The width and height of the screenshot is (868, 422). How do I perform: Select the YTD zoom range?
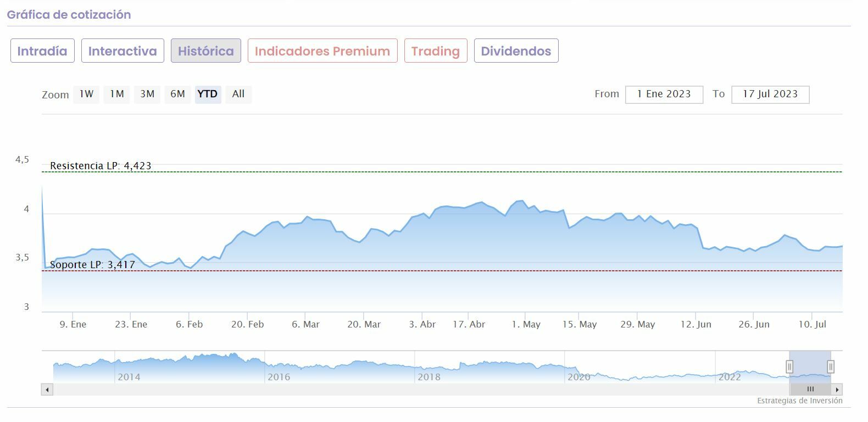tap(208, 94)
